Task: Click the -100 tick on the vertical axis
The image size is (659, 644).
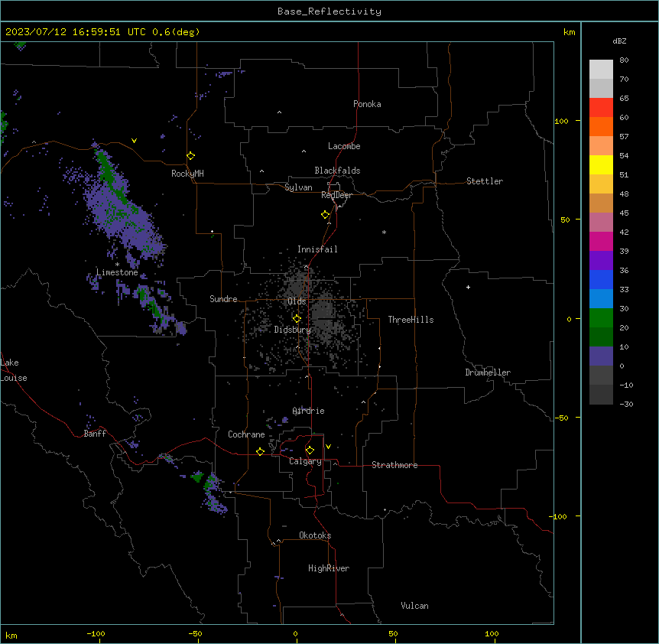Action: point(559,516)
